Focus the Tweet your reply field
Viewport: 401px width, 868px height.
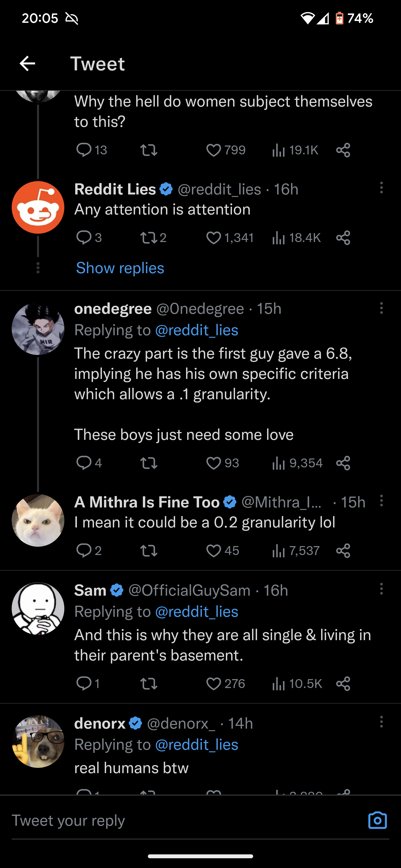[x=189, y=820]
